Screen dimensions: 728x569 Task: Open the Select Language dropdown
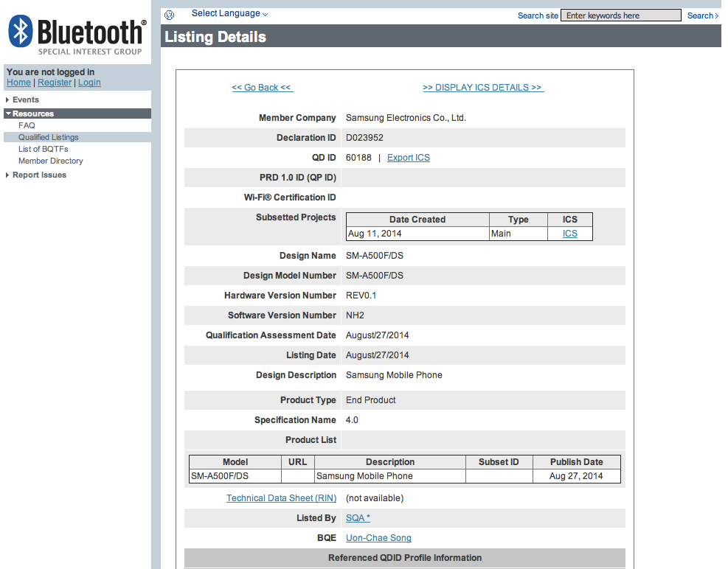coord(229,13)
